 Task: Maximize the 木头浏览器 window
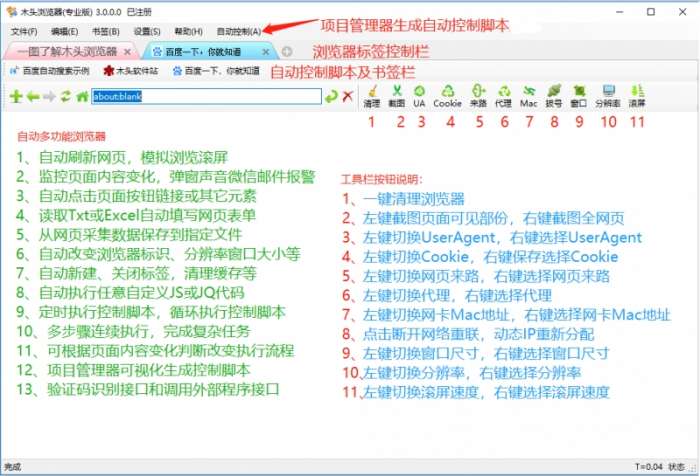(651, 12)
